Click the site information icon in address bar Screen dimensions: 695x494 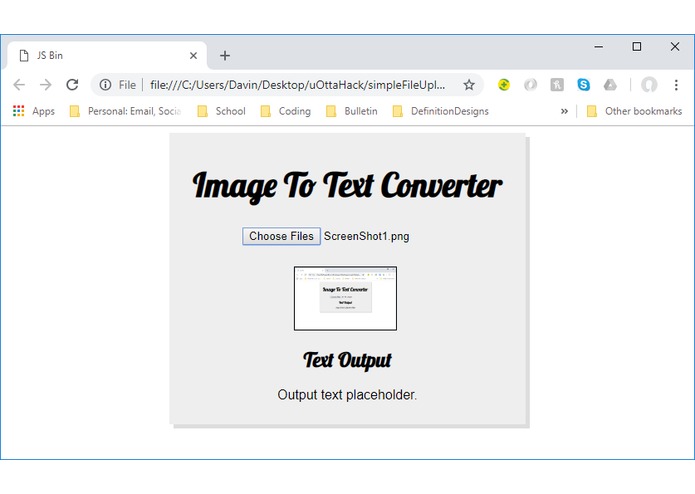pos(105,85)
